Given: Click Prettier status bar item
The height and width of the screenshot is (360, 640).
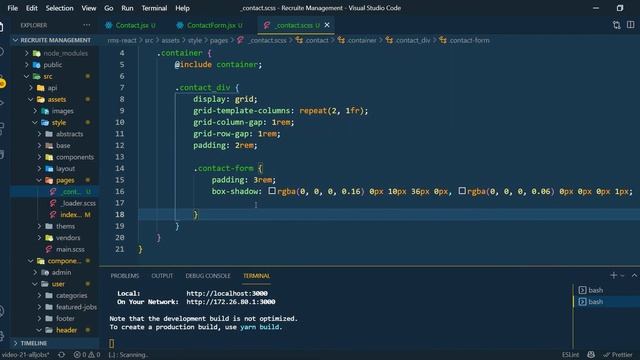Looking at the screenshot, I should [x=618, y=355].
